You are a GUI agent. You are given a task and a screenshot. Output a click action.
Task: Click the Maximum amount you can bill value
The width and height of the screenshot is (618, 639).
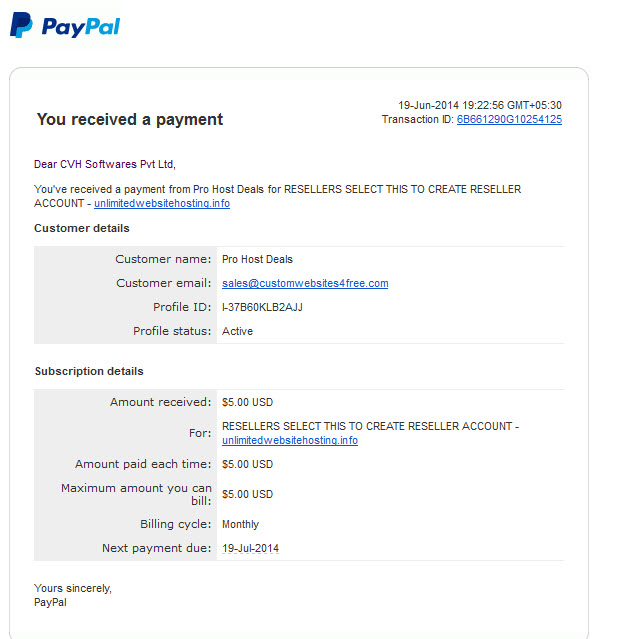tap(247, 495)
